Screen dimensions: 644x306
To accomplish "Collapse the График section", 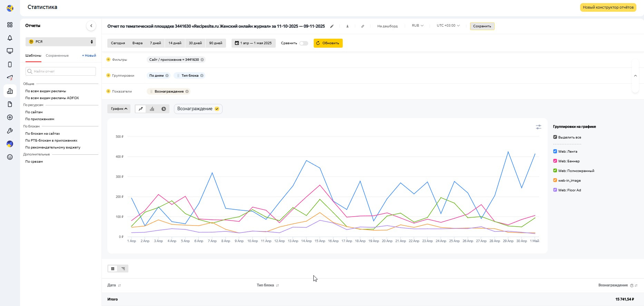I will point(119,109).
